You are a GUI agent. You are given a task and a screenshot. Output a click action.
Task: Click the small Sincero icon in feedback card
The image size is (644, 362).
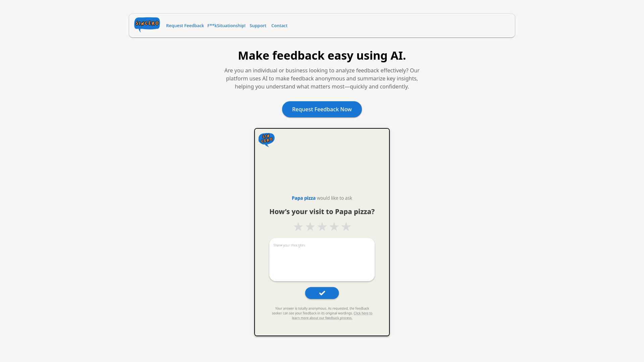(x=266, y=140)
